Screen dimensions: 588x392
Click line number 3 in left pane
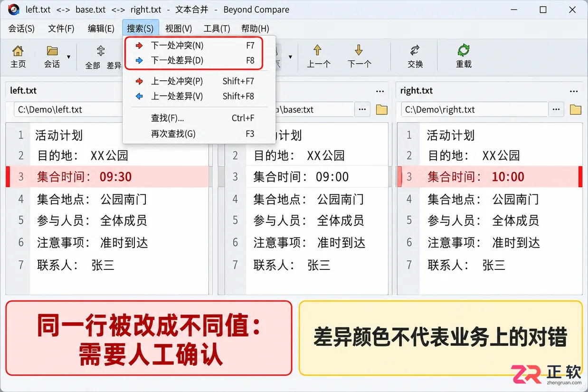point(20,177)
